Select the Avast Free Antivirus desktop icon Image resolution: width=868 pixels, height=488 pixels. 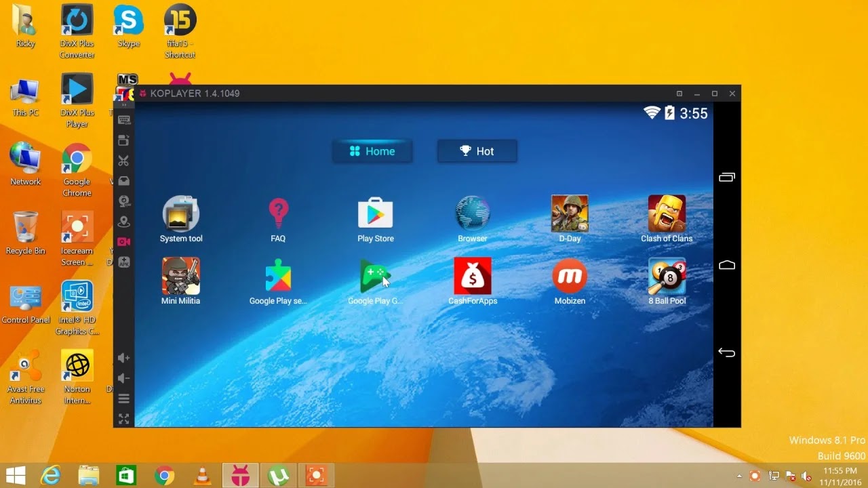[x=26, y=378]
